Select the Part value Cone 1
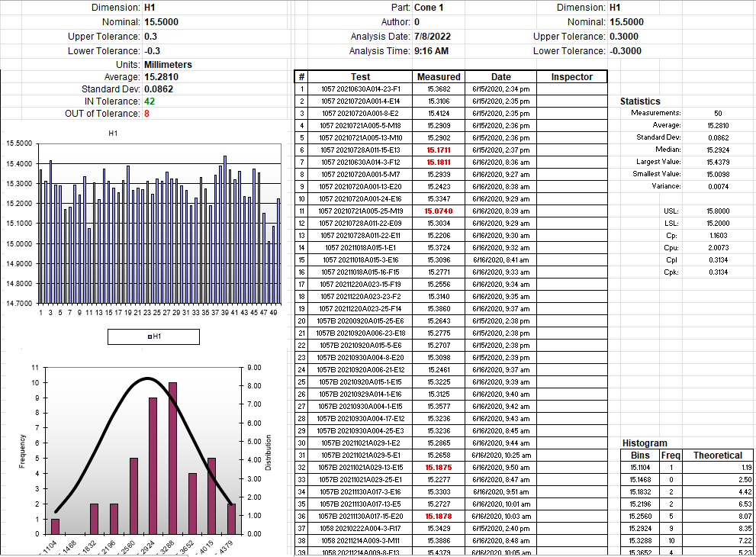Image resolution: width=756 pixels, height=557 pixels. pos(429,8)
